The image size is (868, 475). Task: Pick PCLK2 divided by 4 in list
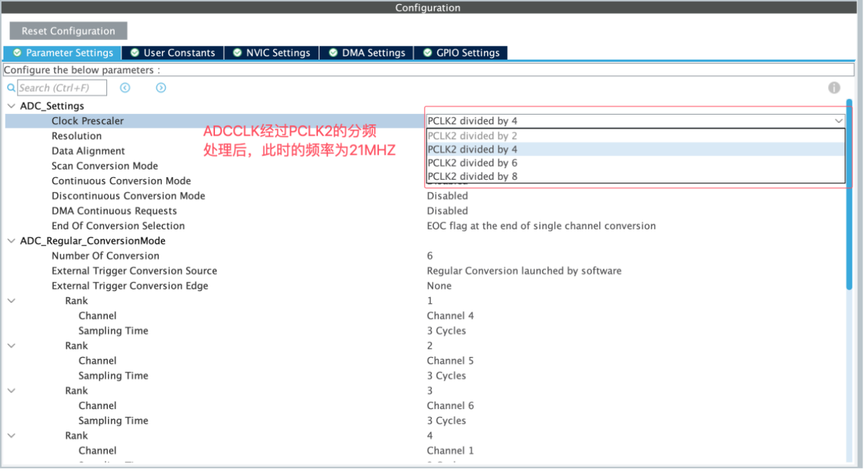coord(472,149)
